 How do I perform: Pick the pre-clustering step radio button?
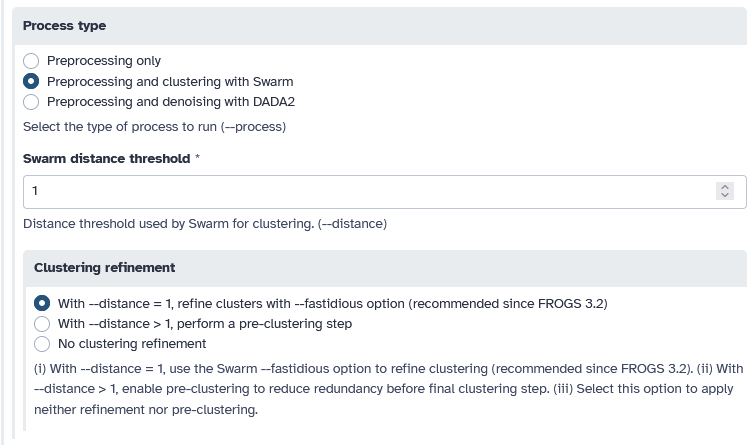pos(42,323)
